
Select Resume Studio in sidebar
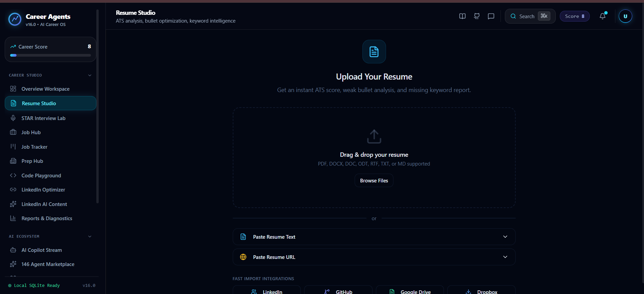51,103
